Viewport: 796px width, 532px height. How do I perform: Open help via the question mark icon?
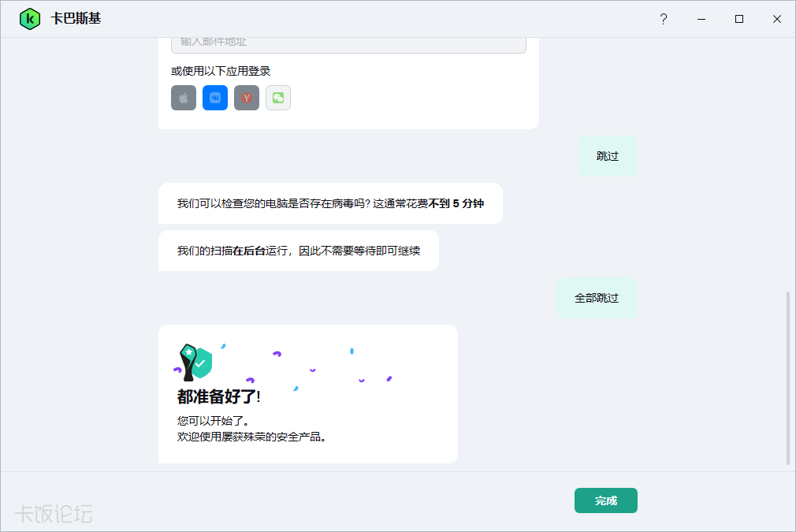664,19
